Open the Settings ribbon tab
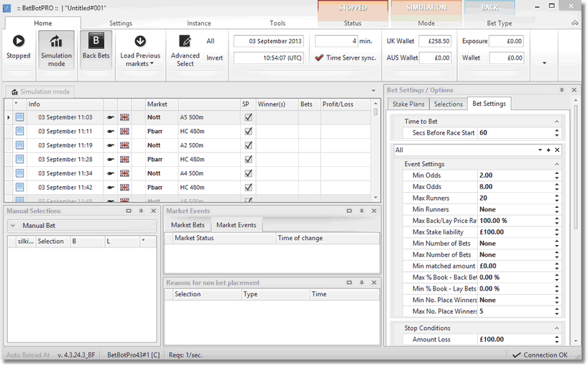Viewport: 588px width, 366px height. [x=121, y=23]
